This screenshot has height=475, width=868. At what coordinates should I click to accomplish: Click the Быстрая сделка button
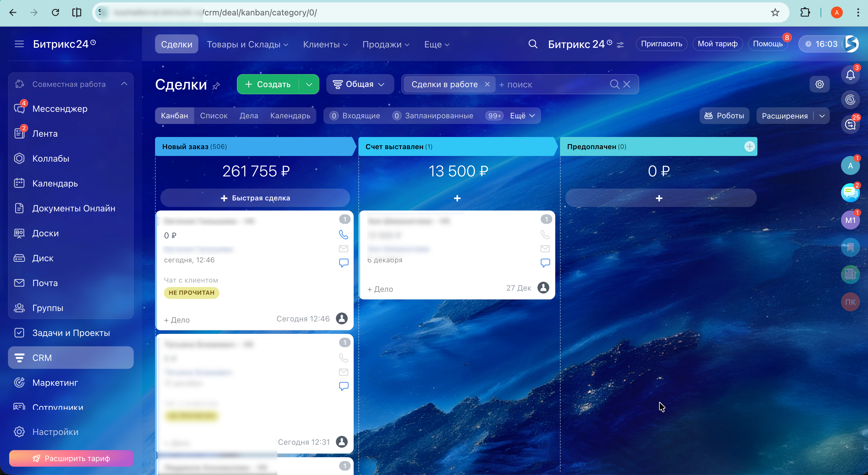coord(255,198)
